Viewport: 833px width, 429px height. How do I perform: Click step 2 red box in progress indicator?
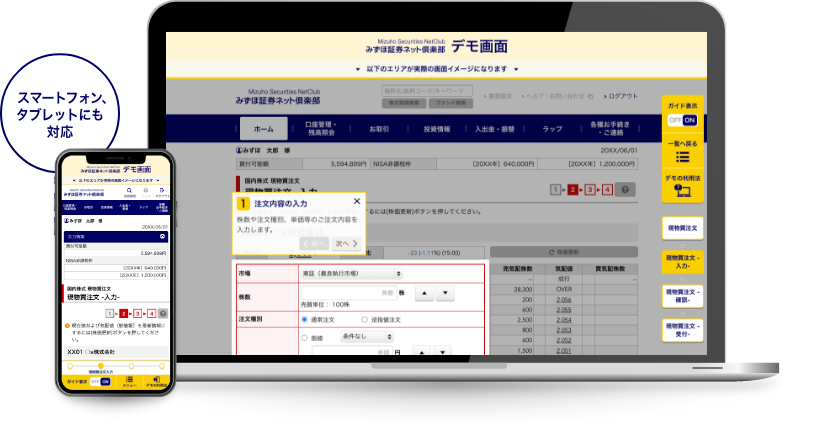pyautogui.click(x=572, y=190)
